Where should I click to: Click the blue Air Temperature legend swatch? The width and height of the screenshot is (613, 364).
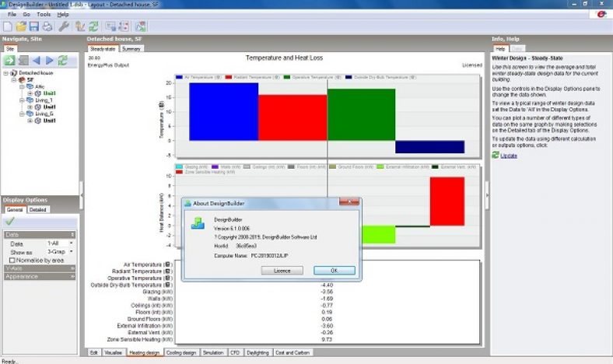[x=180, y=77]
